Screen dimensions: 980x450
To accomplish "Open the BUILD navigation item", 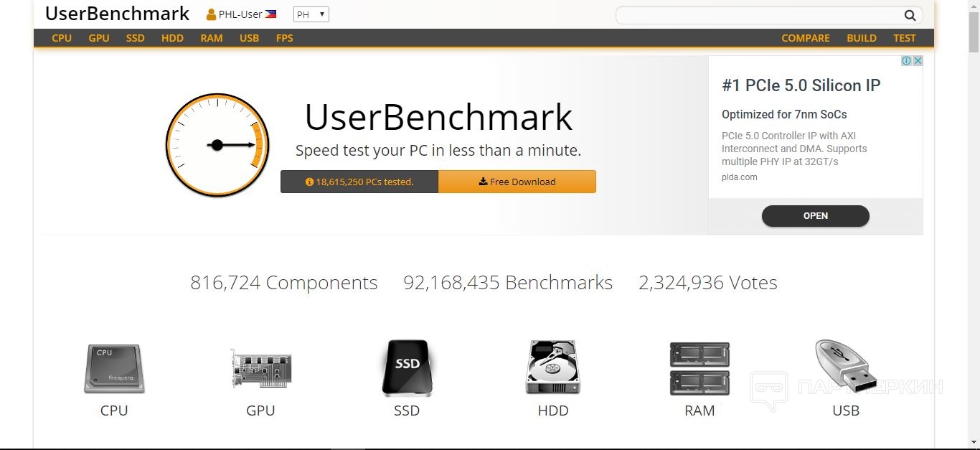I will coord(862,38).
